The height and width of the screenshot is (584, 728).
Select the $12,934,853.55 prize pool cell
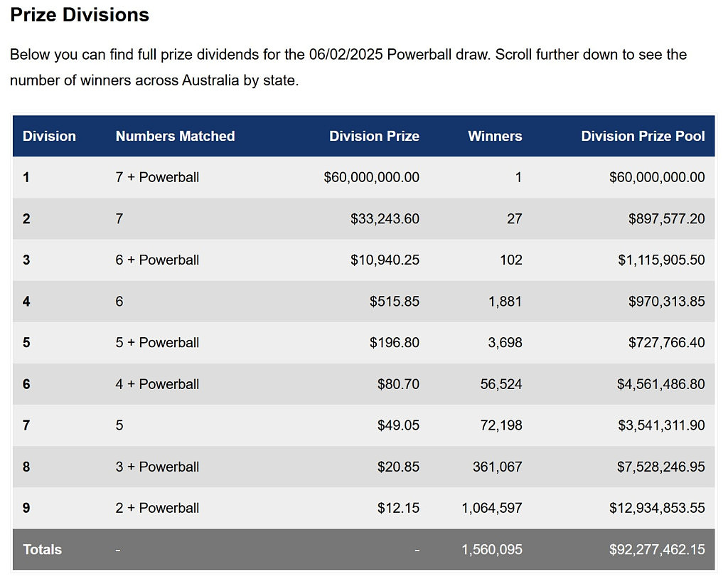(657, 508)
